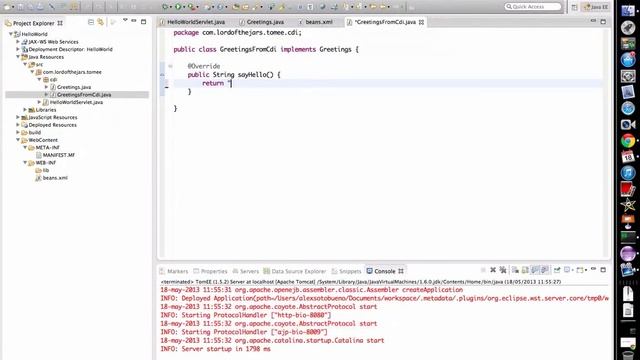Image resolution: width=640 pixels, height=360 pixels.
Task: Click the New wizard icon at toolbar start
Action: coord(7,7)
